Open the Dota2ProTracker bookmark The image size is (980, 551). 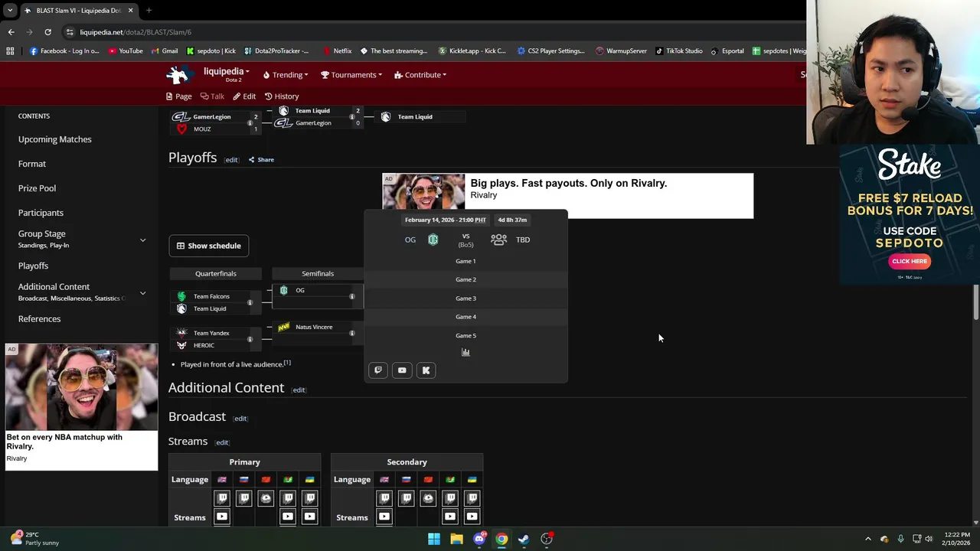(x=276, y=51)
